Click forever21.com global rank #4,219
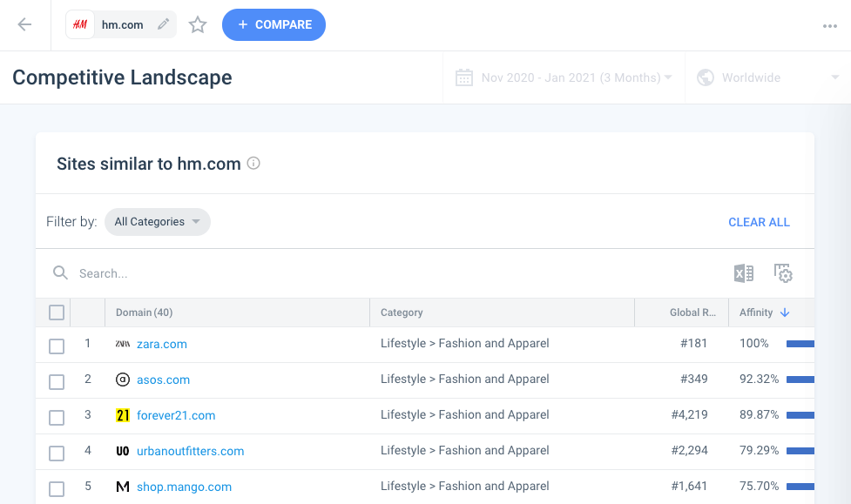This screenshot has height=504, width=851. [689, 415]
